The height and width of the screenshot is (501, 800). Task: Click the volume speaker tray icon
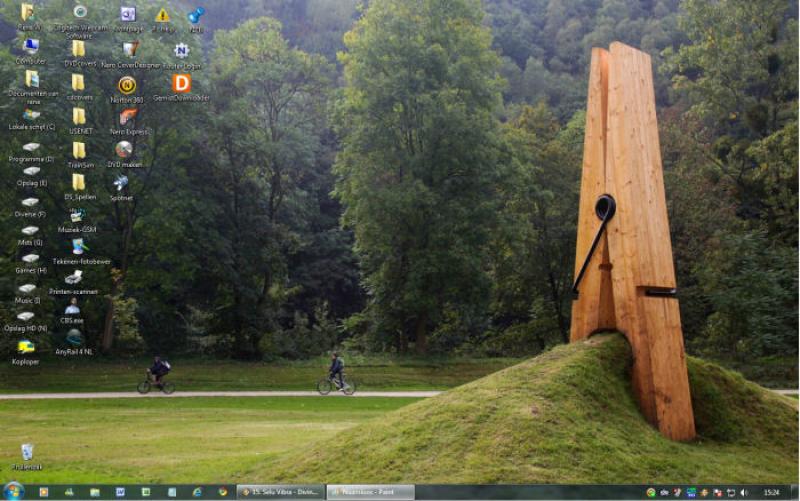click(x=744, y=492)
